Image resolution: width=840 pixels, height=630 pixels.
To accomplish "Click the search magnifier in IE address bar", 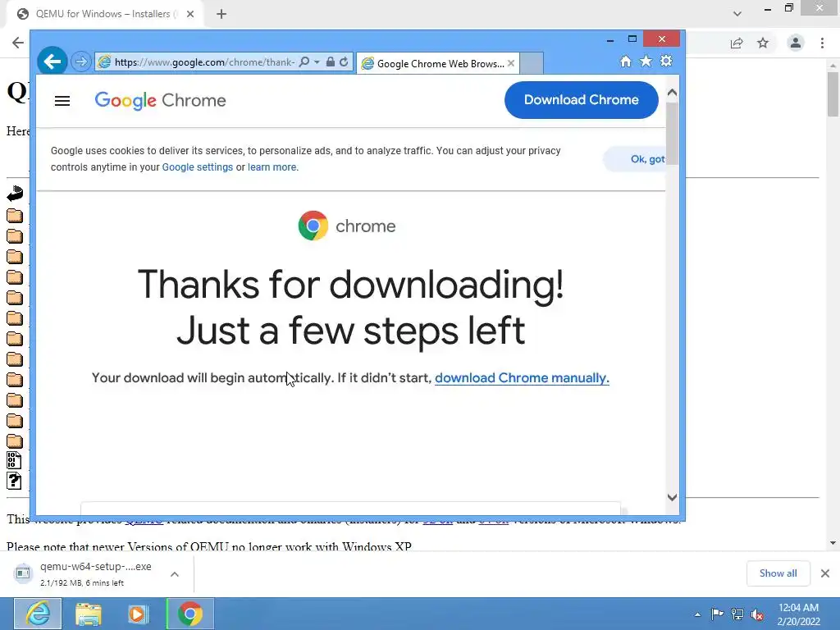I will click(304, 62).
